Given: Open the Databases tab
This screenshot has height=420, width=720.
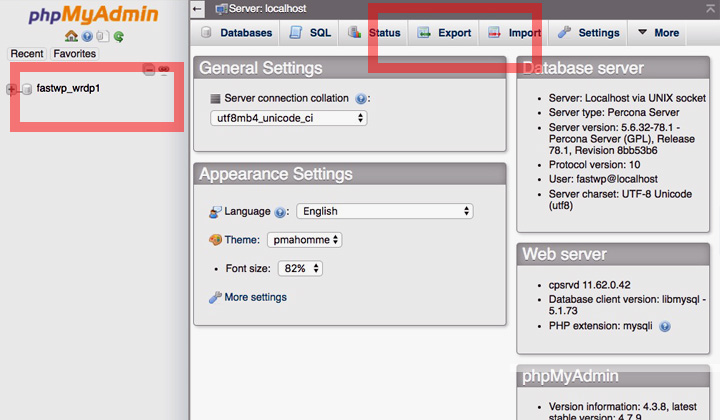Looking at the screenshot, I should pyautogui.click(x=237, y=33).
